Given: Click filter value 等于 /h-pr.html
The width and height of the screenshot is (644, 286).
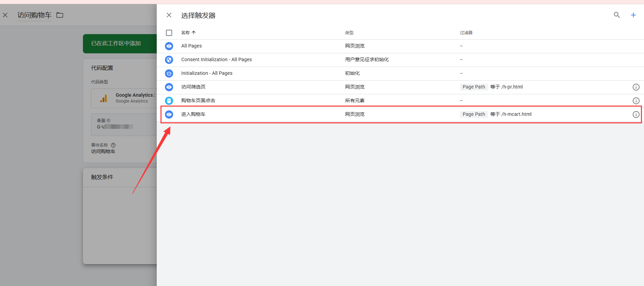Looking at the screenshot, I should point(506,87).
